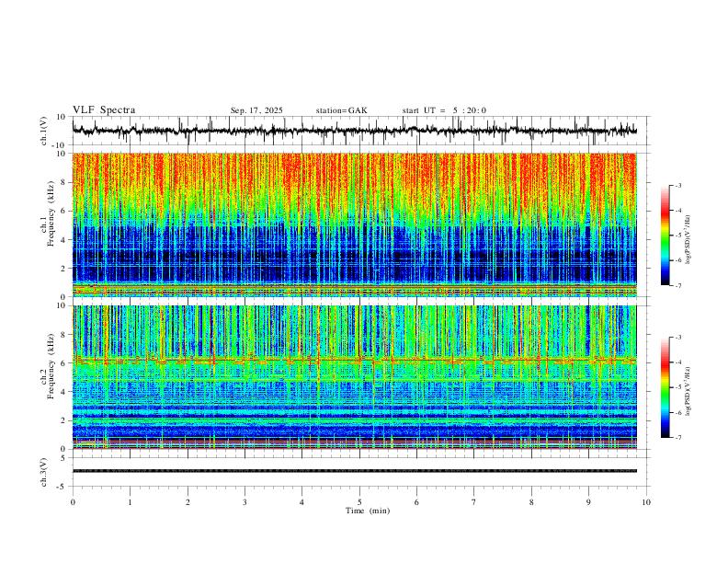Click ch.2 frequency axis tick "6"
This screenshot has width=728, height=563.
pyautogui.click(x=64, y=363)
